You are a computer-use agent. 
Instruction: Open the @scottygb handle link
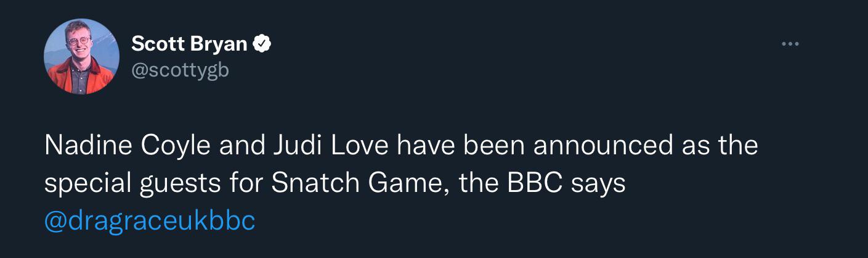pos(180,70)
